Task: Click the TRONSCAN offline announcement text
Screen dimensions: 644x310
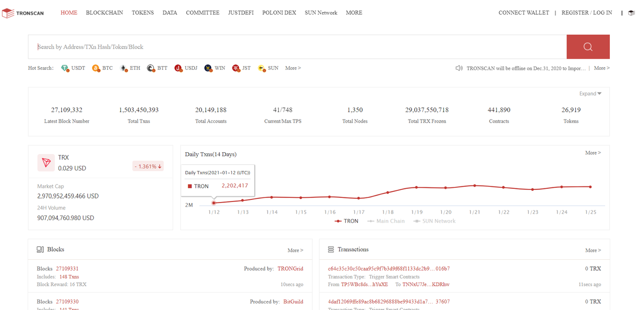Action: coord(526,68)
